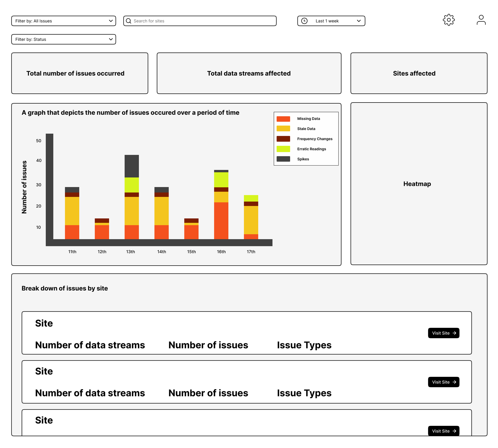Click the Frequency Changes legend swatch

point(283,139)
